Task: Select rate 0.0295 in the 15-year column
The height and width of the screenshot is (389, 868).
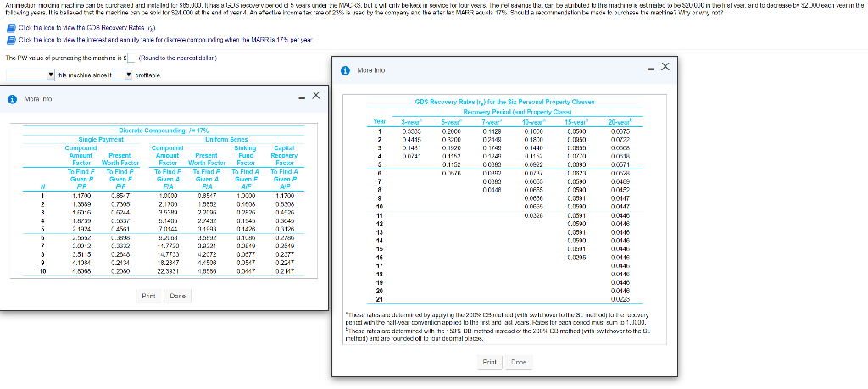Action: (x=576, y=258)
